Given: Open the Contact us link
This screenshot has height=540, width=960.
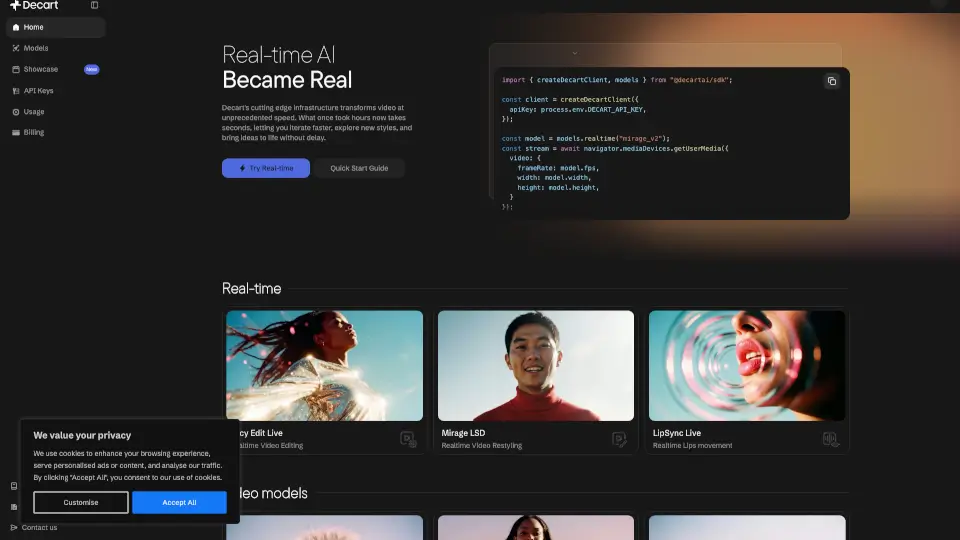Looking at the screenshot, I should coord(39,528).
